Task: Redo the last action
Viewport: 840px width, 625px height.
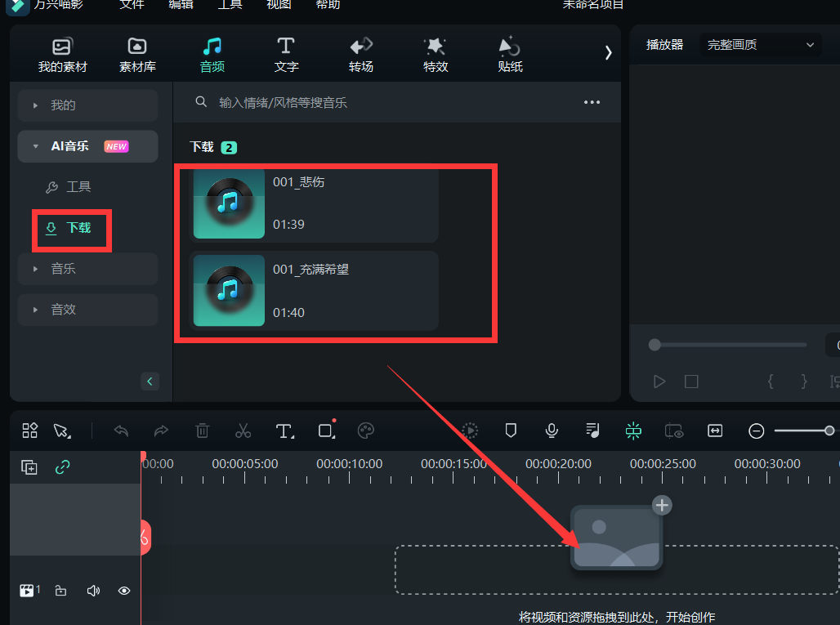Action: point(161,431)
